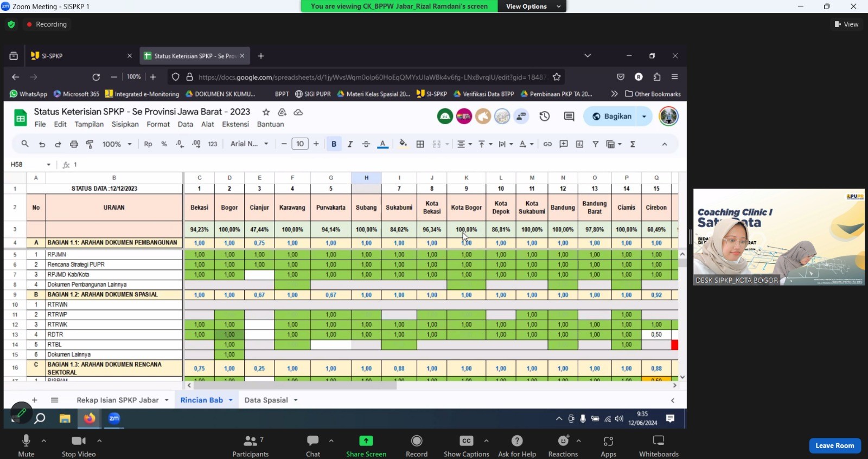Open the Zoom Whiteboards icon
The height and width of the screenshot is (459, 868).
(659, 441)
